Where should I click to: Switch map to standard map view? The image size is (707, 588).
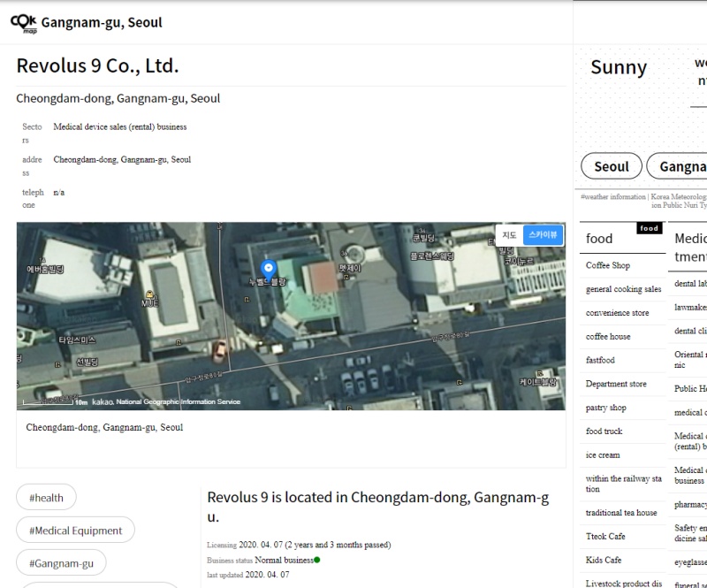(509, 235)
